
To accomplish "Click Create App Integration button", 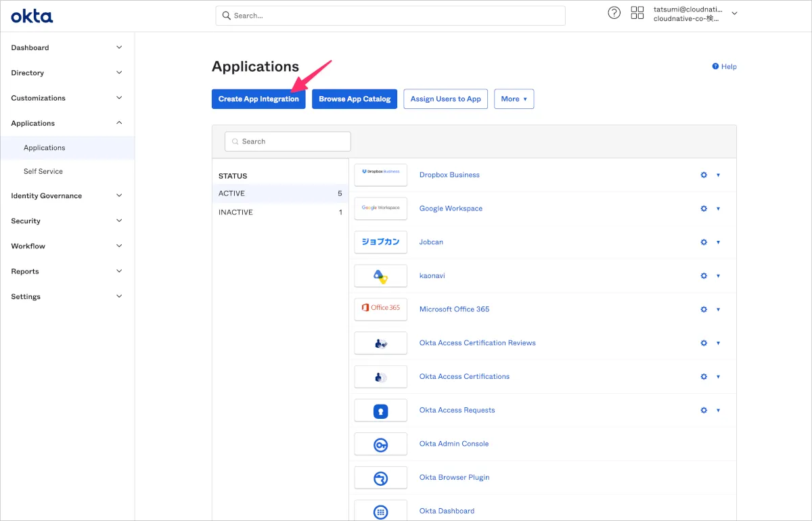I will pyautogui.click(x=258, y=99).
